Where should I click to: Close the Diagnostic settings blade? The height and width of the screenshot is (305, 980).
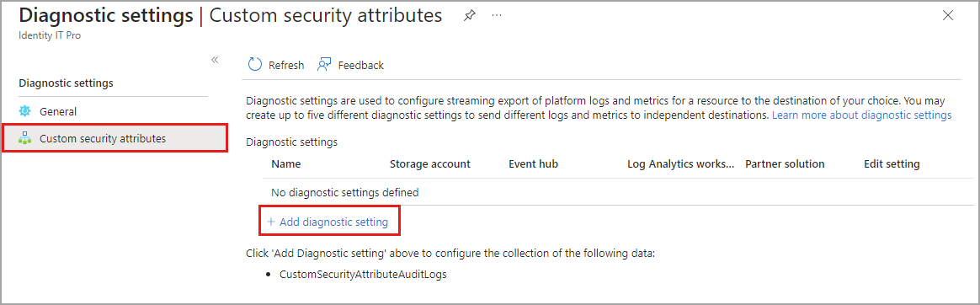pos(948,16)
